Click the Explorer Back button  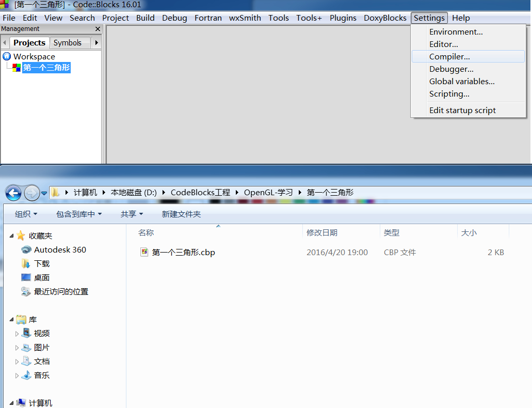click(13, 193)
